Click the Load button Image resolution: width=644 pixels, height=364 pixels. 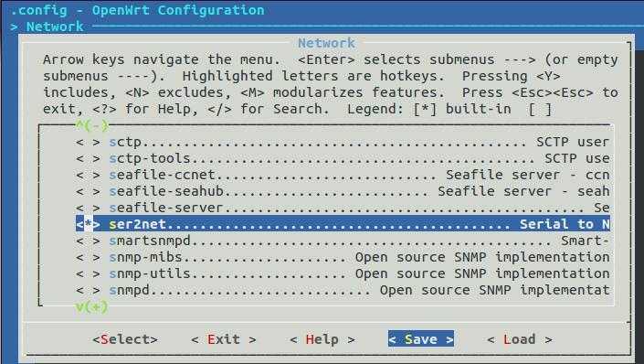(x=520, y=339)
